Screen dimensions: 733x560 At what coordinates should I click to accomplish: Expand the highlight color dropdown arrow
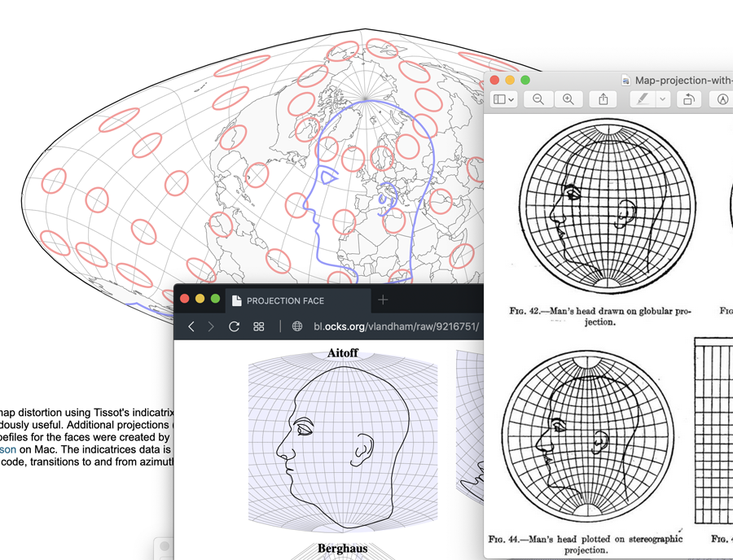pos(662,99)
